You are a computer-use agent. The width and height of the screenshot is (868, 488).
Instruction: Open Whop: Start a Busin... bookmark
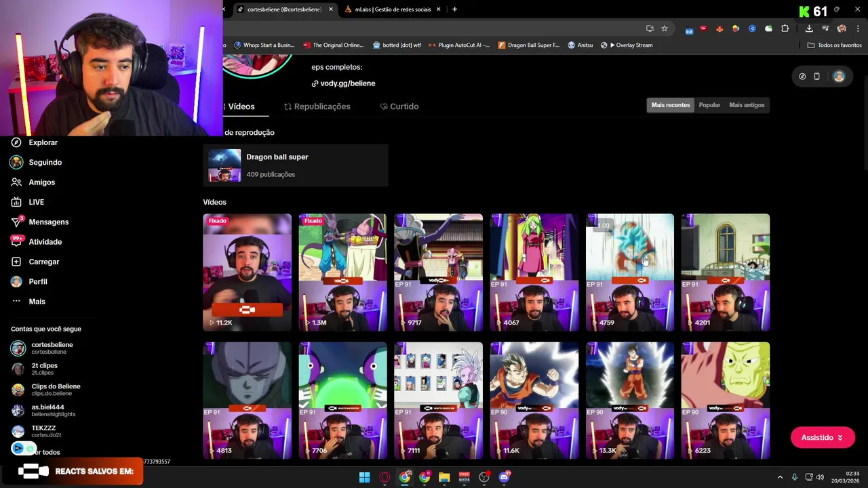coord(264,45)
